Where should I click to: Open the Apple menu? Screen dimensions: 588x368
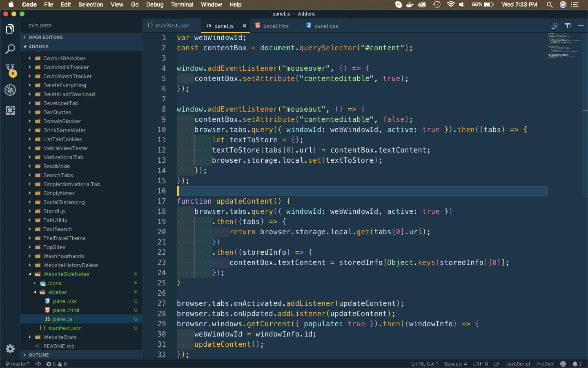11,4
